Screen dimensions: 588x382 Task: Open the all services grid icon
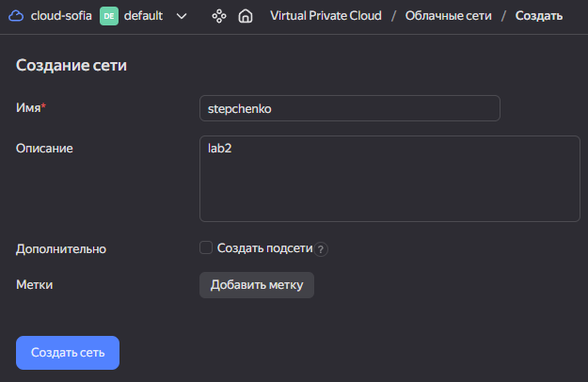pos(219,16)
